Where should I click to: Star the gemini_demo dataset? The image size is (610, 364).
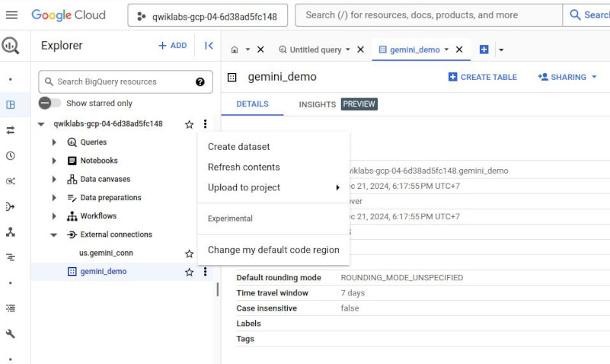click(189, 272)
